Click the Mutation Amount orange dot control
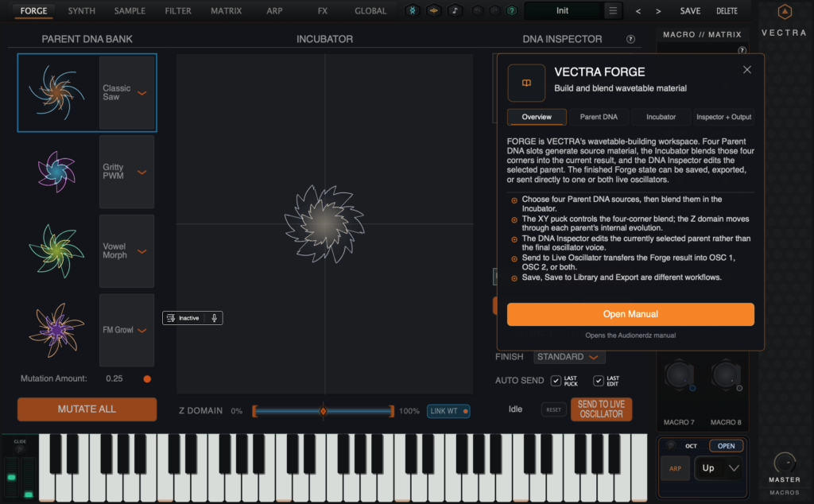This screenshot has height=504, width=814. [147, 379]
